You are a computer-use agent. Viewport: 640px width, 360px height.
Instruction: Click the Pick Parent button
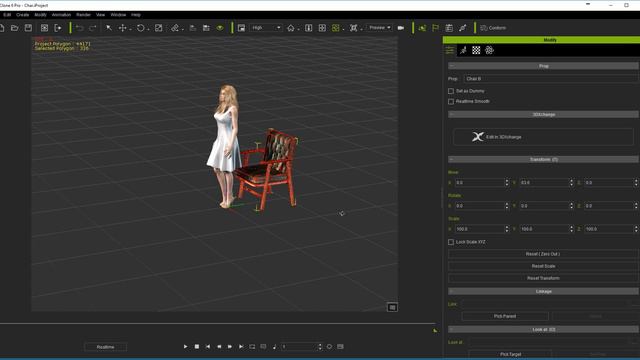pyautogui.click(x=505, y=316)
